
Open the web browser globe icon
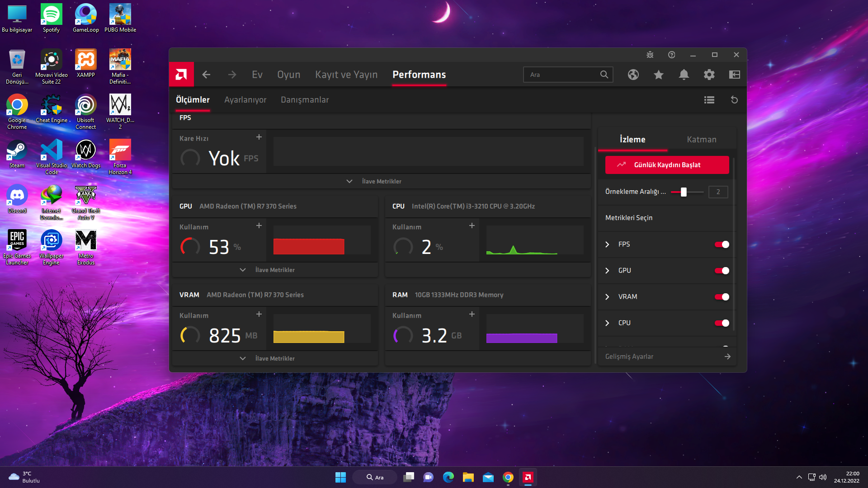(633, 75)
